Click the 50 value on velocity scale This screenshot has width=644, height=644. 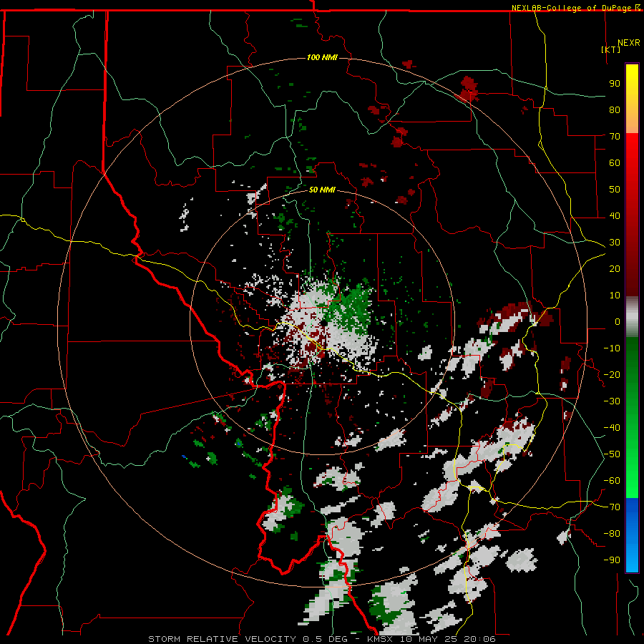point(615,190)
